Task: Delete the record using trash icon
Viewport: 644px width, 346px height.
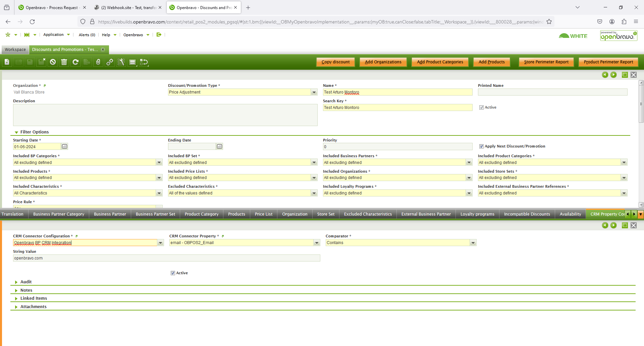Action: coord(64,62)
